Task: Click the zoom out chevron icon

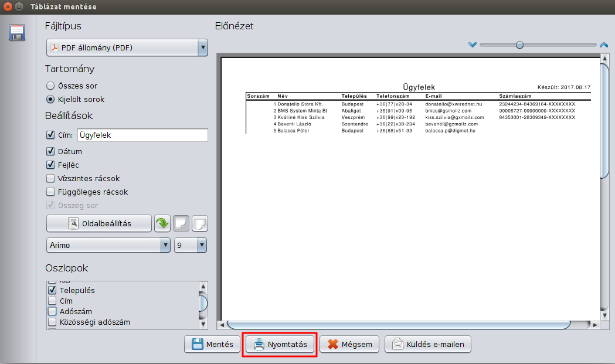Action: (x=473, y=45)
